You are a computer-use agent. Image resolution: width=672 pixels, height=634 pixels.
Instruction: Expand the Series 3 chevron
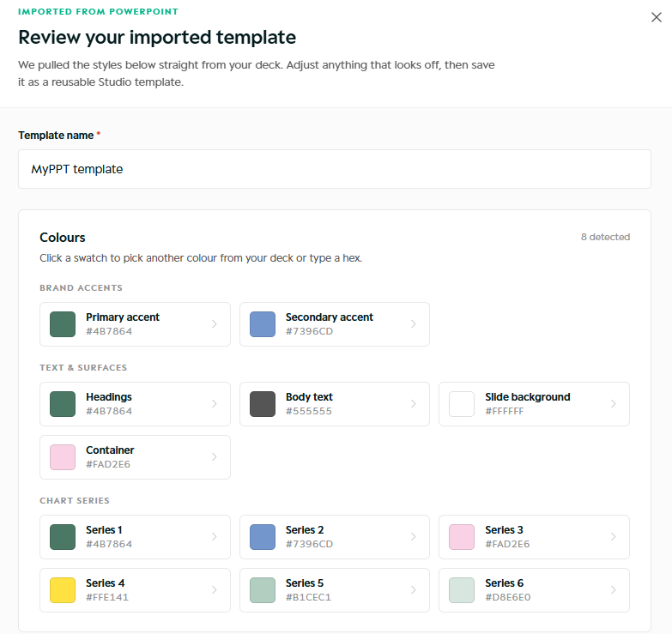[x=614, y=537]
